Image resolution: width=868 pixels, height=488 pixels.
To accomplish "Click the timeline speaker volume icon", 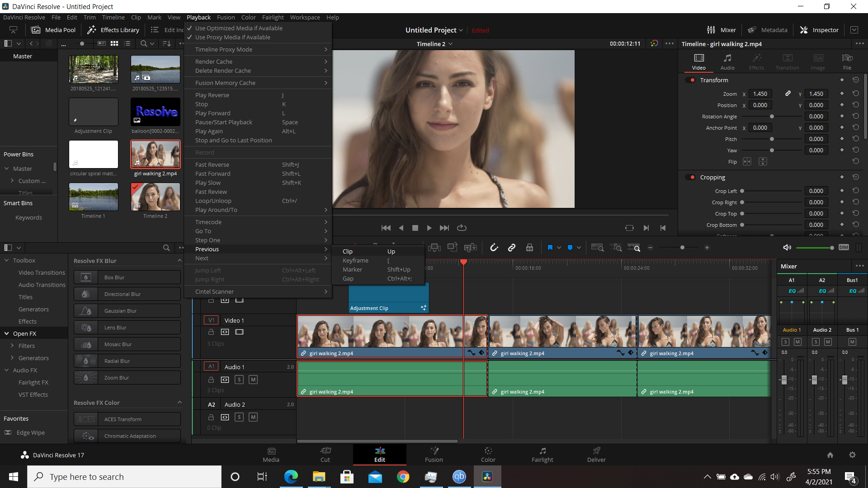I will (x=787, y=248).
